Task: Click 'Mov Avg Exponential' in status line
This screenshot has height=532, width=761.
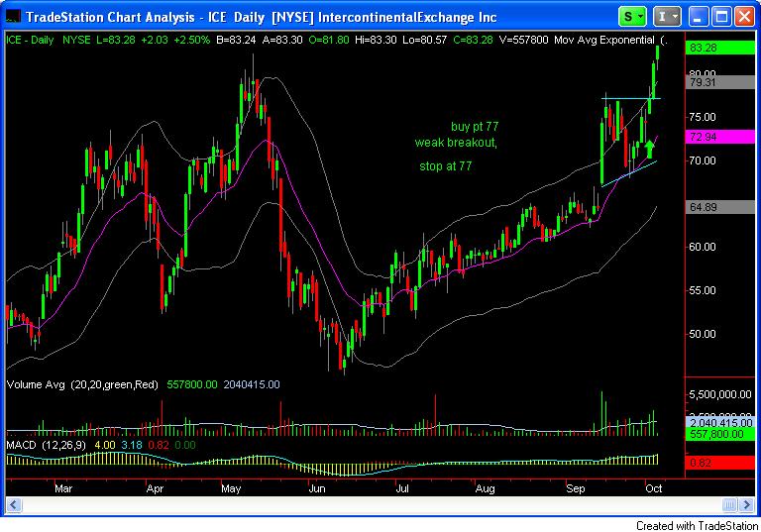Action: point(604,41)
